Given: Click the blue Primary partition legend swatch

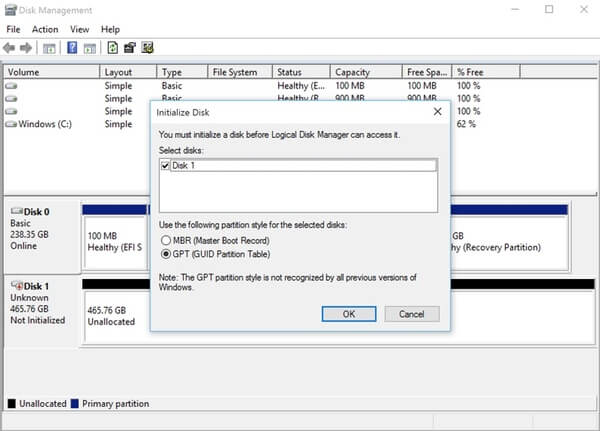Looking at the screenshot, I should pos(75,404).
